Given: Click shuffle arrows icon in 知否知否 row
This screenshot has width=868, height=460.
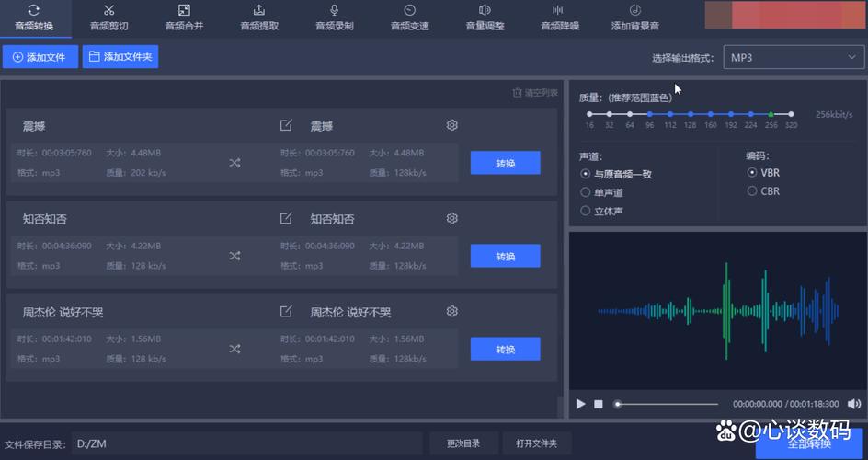Looking at the screenshot, I should pos(234,256).
